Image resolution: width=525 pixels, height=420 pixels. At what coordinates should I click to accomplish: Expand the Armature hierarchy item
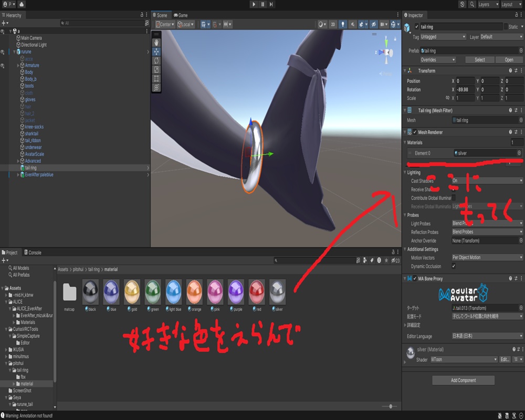pyautogui.click(x=18, y=65)
